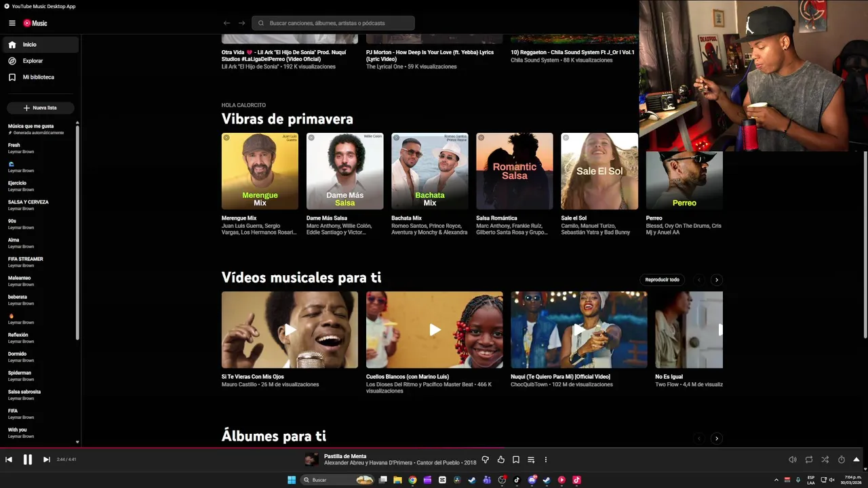Previous arrow in 'Vídeos musicales para ti'
Viewport: 868px width, 488px height.
tap(699, 280)
